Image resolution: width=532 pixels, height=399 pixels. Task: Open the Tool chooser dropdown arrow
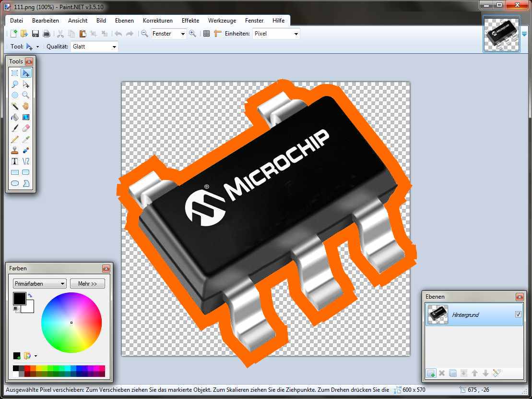pos(37,47)
